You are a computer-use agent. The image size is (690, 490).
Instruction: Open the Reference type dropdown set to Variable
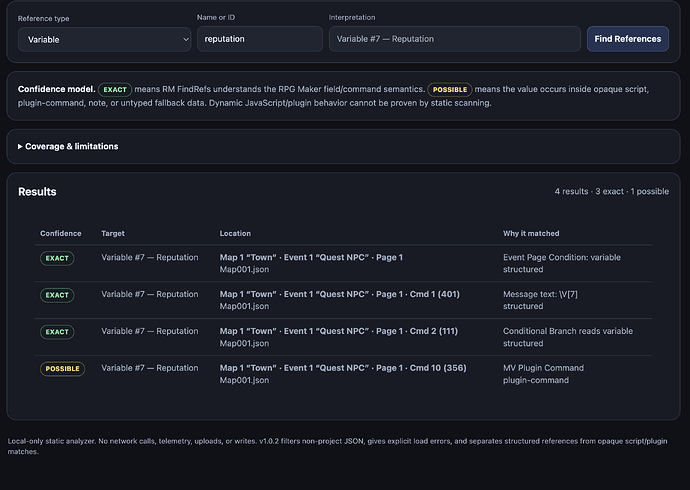point(104,40)
